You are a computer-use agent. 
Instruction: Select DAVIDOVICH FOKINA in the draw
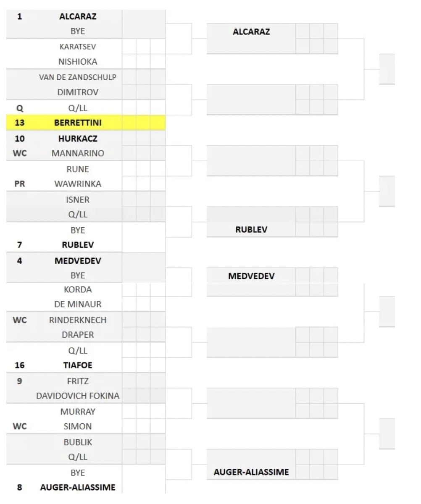pyautogui.click(x=78, y=396)
